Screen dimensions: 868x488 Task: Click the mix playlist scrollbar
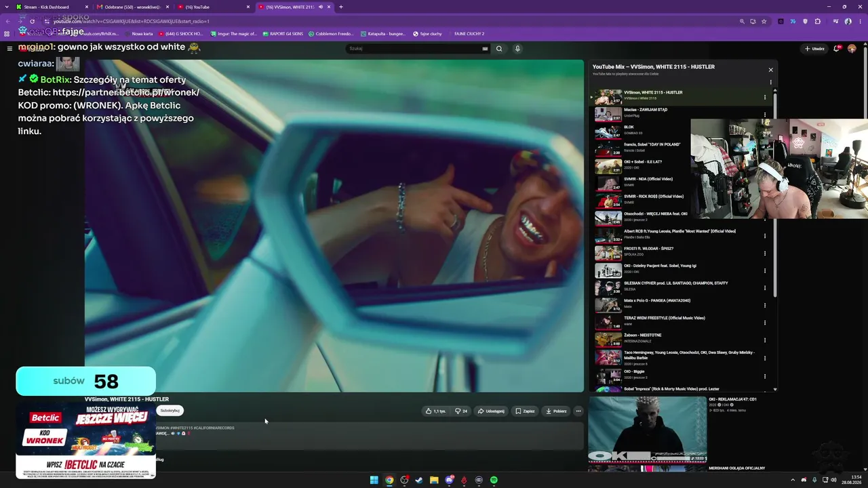click(775, 197)
